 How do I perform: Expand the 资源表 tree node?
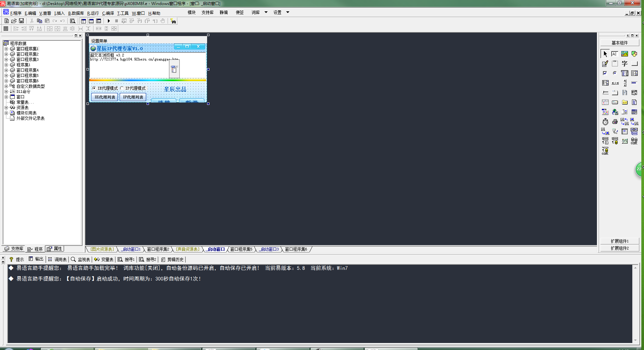point(6,108)
